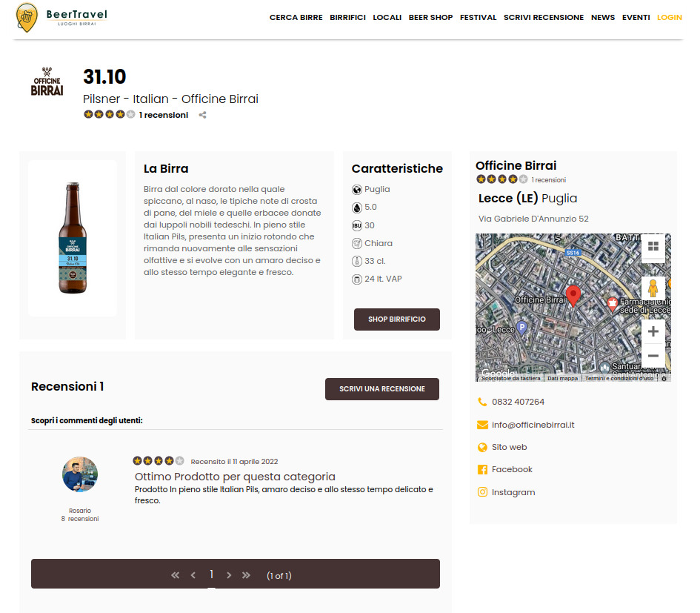This screenshot has width=700, height=613.
Task: Go to last page of reviews
Action: coord(246,575)
